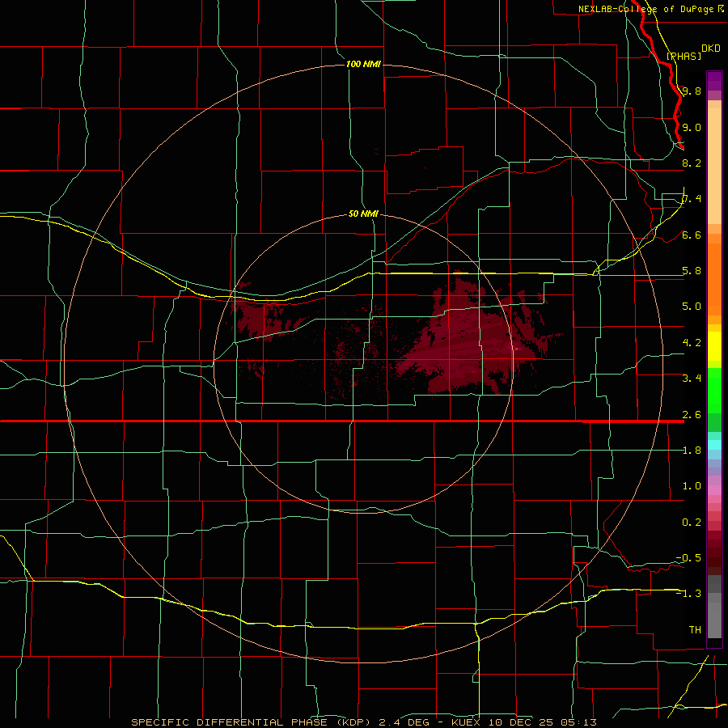The image size is (728, 728).
Task: Pick the cyan segment of the color bar
Action: tap(714, 445)
